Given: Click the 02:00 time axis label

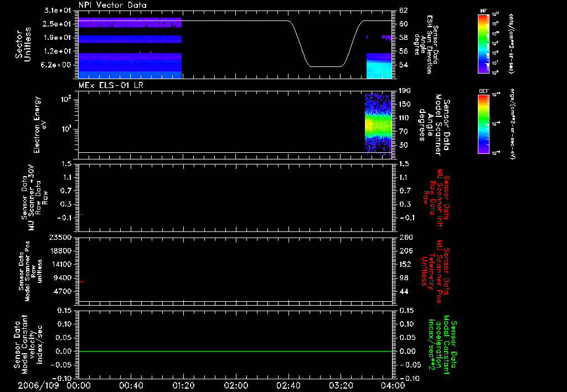Looking at the screenshot, I should point(236,385).
